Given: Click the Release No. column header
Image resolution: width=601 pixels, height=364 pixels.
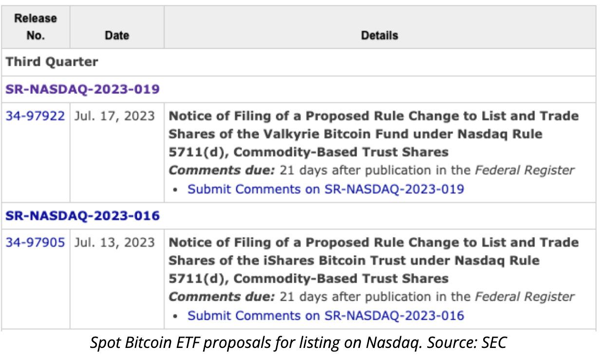Looking at the screenshot, I should point(36,27).
